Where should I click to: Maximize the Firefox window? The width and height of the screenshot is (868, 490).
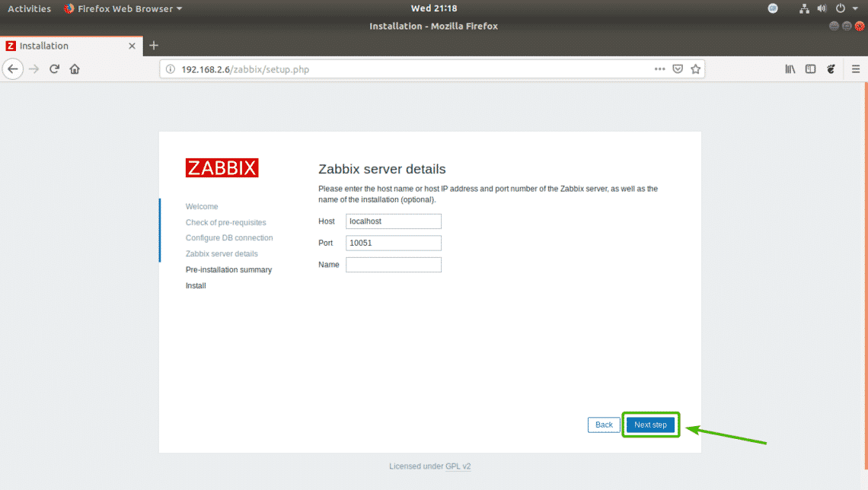(847, 26)
